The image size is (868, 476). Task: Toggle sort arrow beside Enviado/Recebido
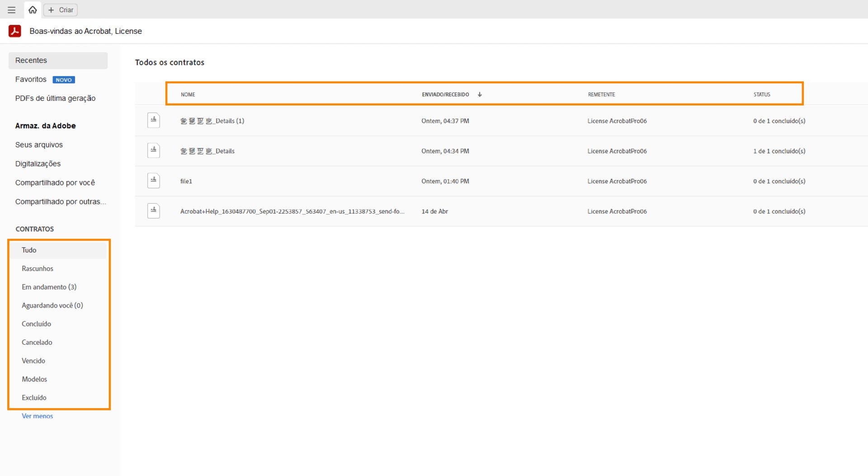click(x=480, y=95)
